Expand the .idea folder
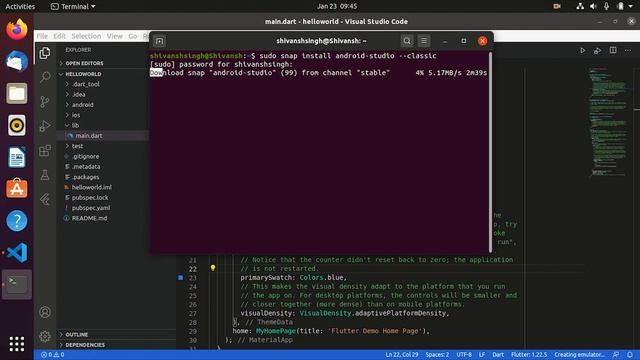Viewport: 640px width, 360px height. [x=79, y=94]
